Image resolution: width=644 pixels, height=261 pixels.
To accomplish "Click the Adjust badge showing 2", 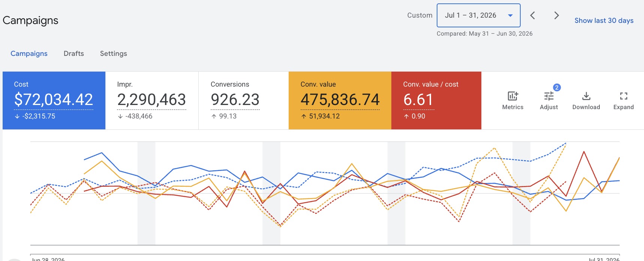I will click(x=557, y=87).
